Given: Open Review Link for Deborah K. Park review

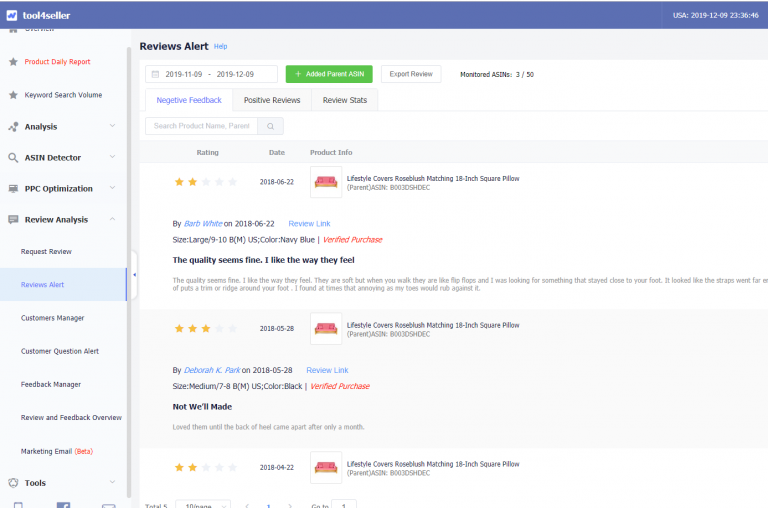Looking at the screenshot, I should 327,370.
